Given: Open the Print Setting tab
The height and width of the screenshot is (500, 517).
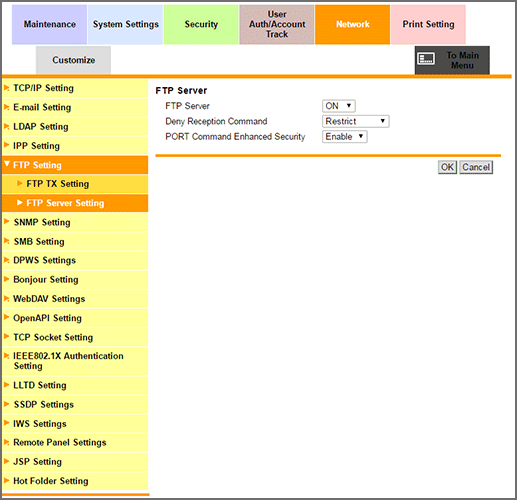Looking at the screenshot, I should [428, 24].
